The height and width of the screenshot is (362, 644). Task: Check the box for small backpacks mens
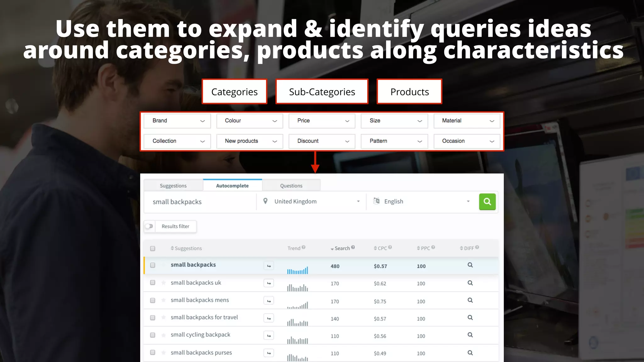(153, 300)
